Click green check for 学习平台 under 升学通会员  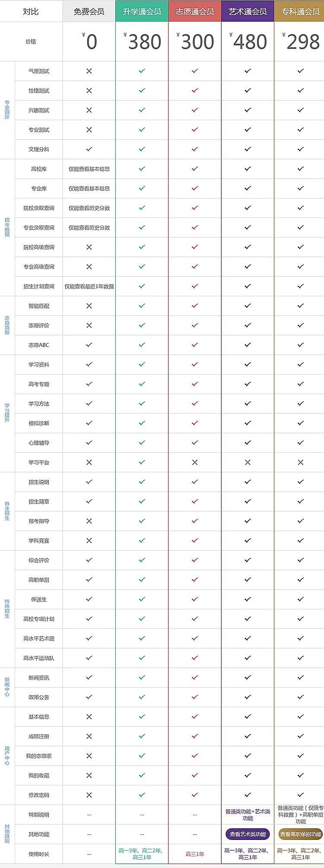[142, 462]
